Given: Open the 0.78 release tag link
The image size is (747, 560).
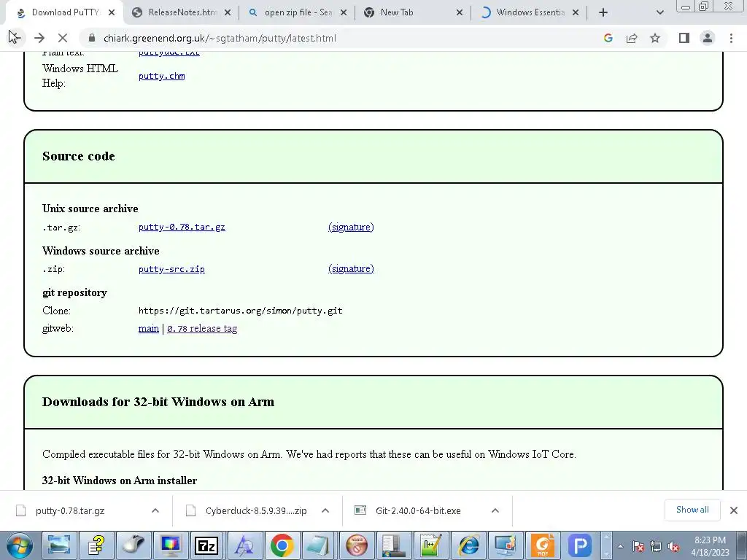Looking at the screenshot, I should pos(202,329).
